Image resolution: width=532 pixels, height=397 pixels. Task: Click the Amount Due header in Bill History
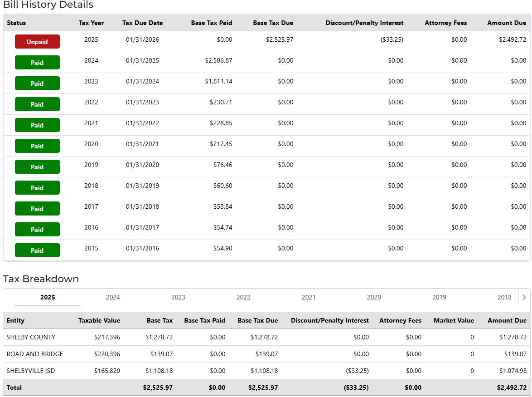(x=507, y=23)
